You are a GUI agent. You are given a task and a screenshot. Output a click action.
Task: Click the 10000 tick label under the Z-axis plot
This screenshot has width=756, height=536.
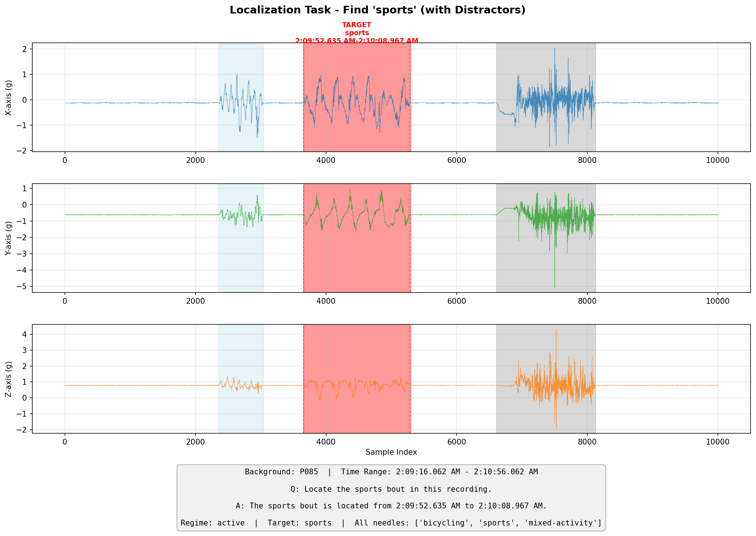pos(717,442)
